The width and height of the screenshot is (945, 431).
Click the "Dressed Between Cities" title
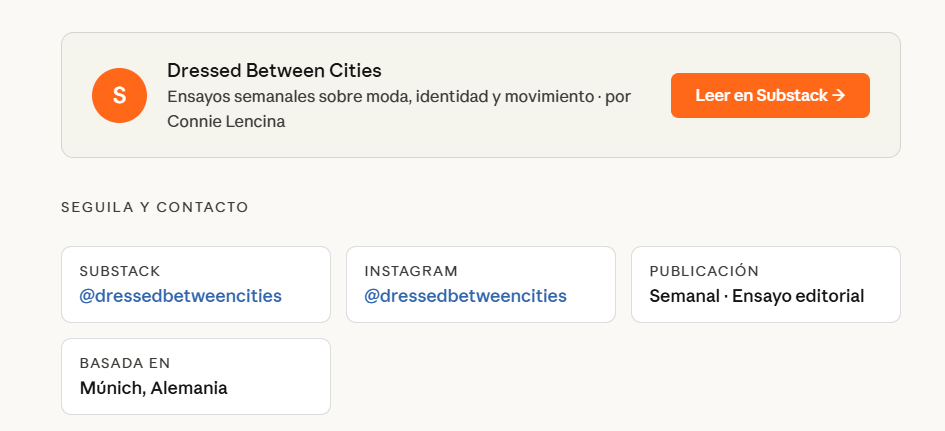274,71
